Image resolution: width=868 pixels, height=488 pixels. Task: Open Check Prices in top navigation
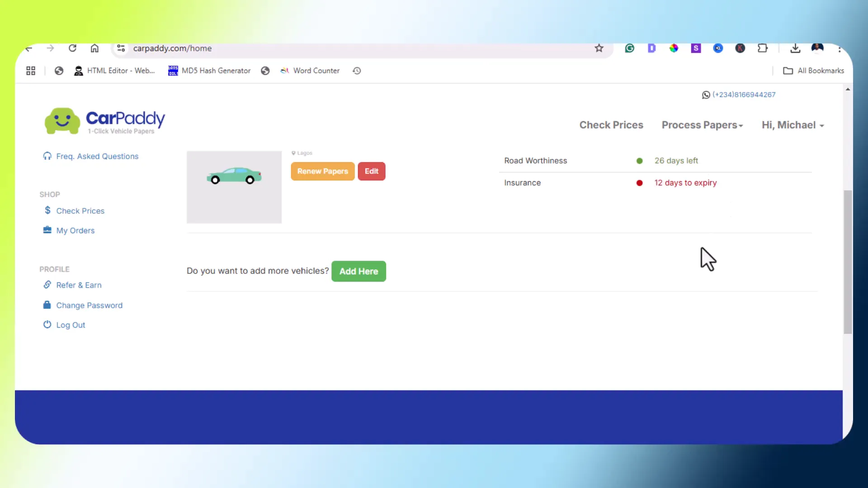[x=611, y=125]
